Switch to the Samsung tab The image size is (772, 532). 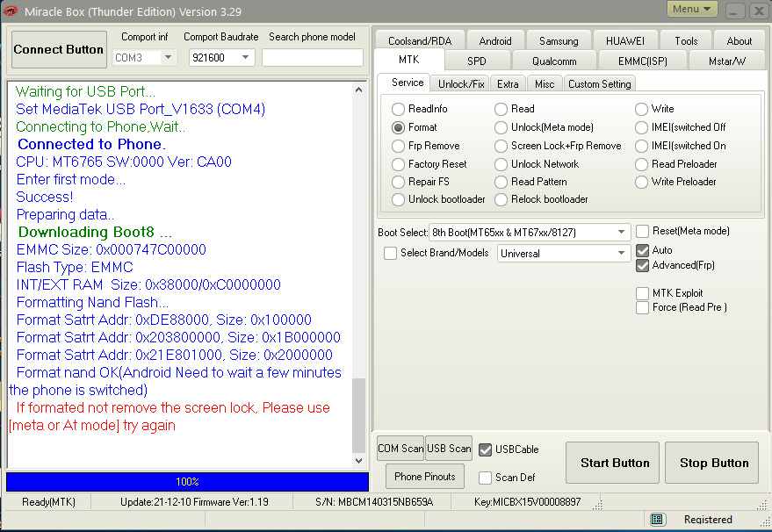[559, 41]
